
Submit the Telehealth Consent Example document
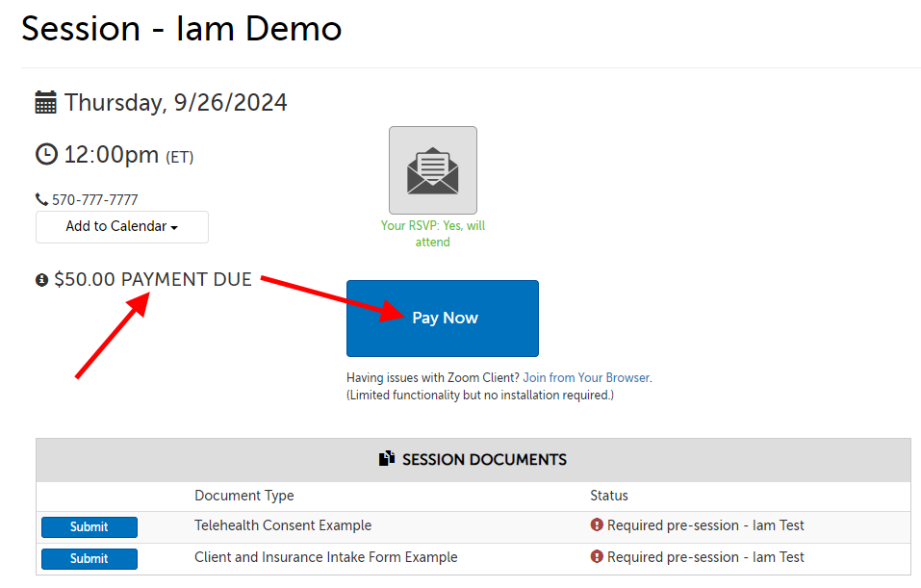89,526
